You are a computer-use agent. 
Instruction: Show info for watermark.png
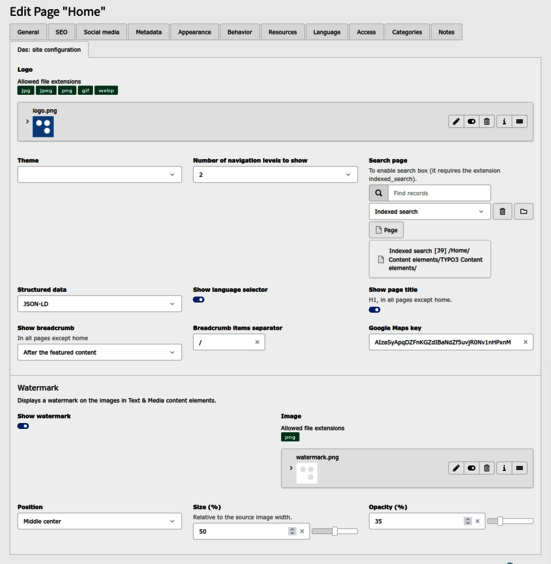coord(504,468)
